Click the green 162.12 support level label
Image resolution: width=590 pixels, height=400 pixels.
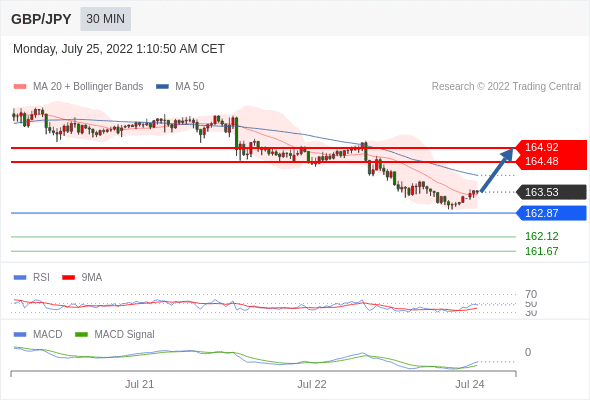pos(541,236)
